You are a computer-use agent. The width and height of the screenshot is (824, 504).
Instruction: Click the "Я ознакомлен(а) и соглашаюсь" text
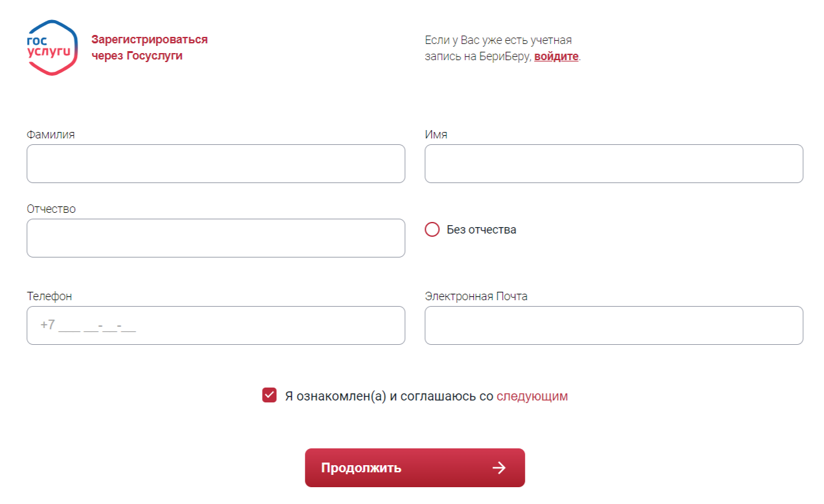pyautogui.click(x=388, y=396)
